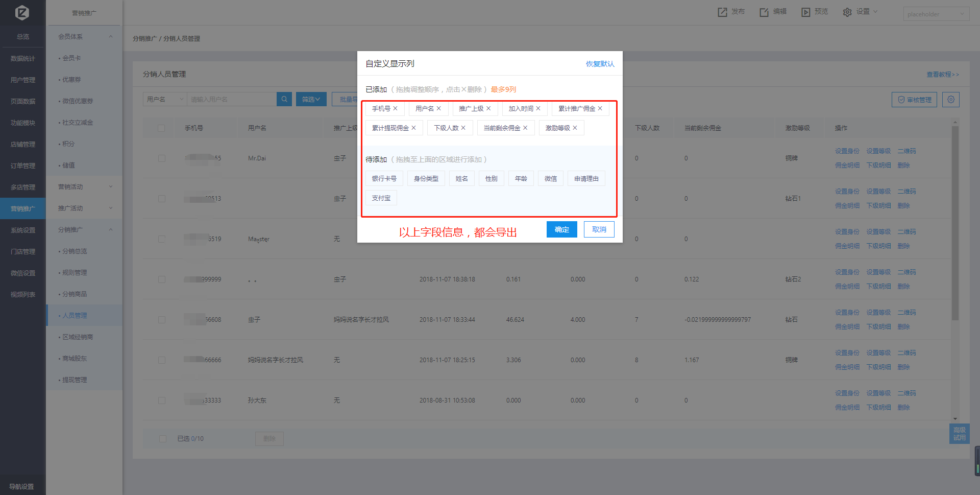Open the 用户名 search type dropdown
The height and width of the screenshot is (495, 980).
click(x=164, y=99)
